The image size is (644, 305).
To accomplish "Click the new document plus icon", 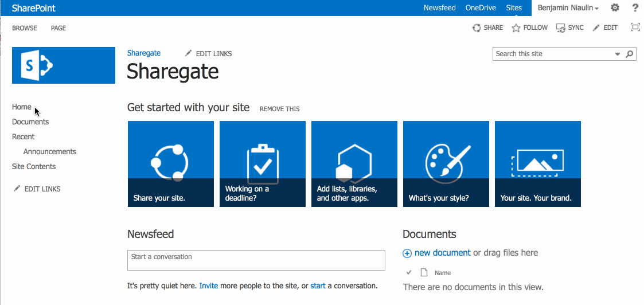I will click(x=407, y=253).
